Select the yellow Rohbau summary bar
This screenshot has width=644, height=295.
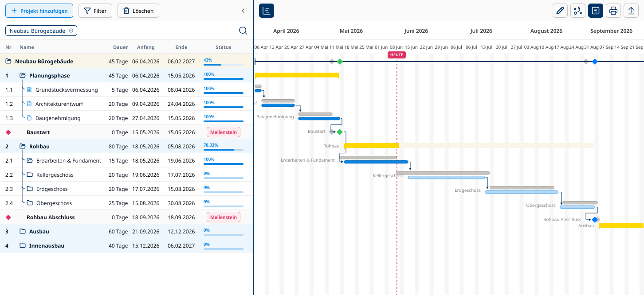(372, 145)
